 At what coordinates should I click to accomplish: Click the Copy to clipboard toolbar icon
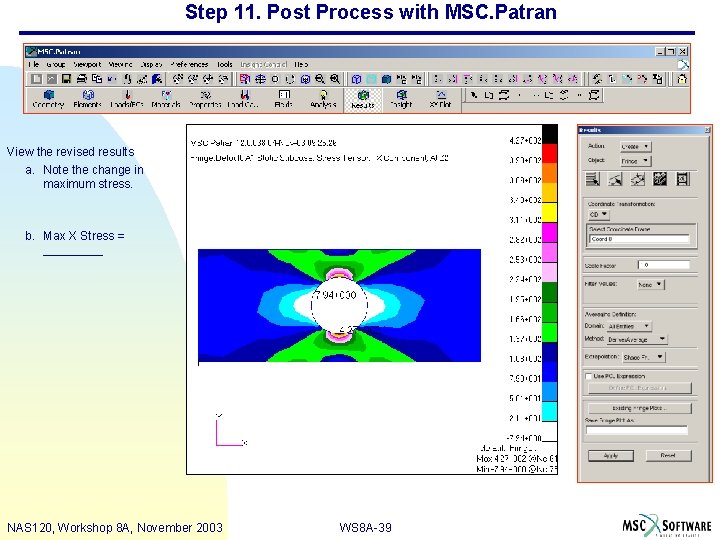point(97,79)
